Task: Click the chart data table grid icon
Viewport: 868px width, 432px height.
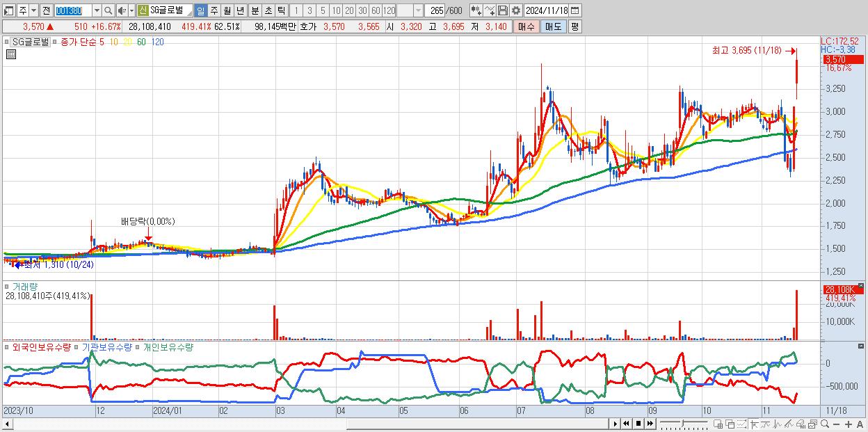Action: [x=10, y=54]
